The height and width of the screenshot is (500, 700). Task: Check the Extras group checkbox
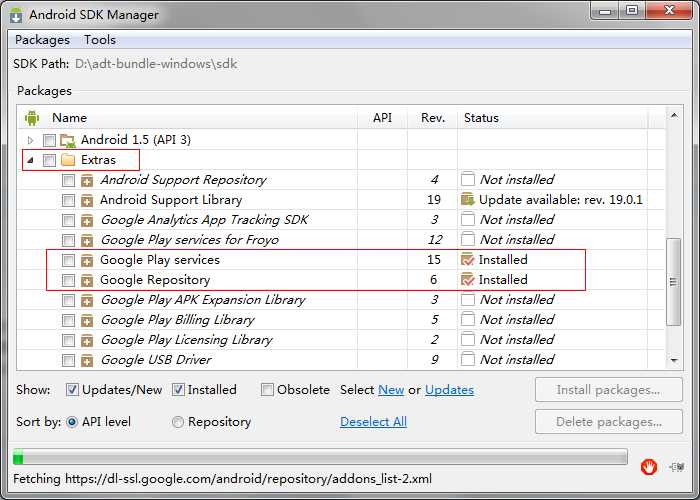point(49,160)
